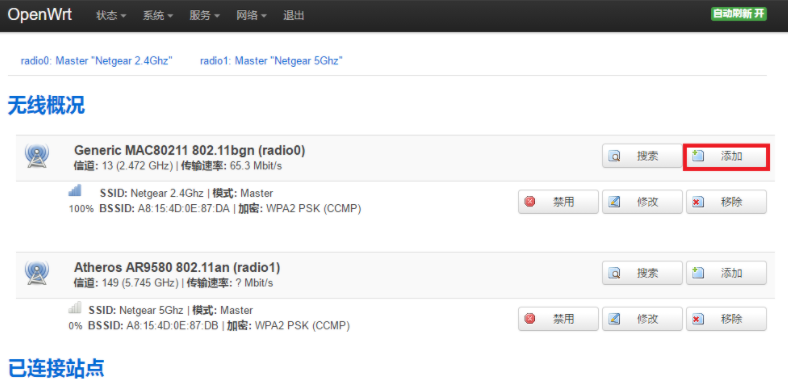The width and height of the screenshot is (788, 391).
Task: Select "Generic MAC80211 802.11bgn (radio0)" title
Action: [189, 150]
